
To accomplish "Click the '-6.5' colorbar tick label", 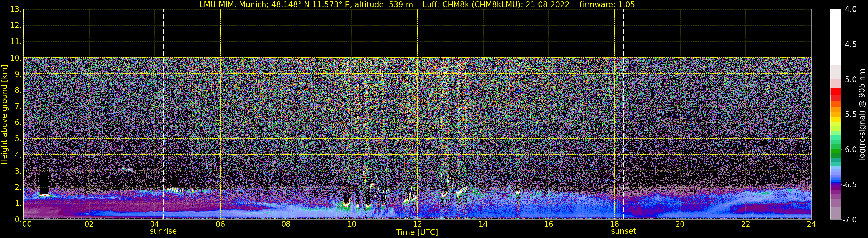I will 849,185.
